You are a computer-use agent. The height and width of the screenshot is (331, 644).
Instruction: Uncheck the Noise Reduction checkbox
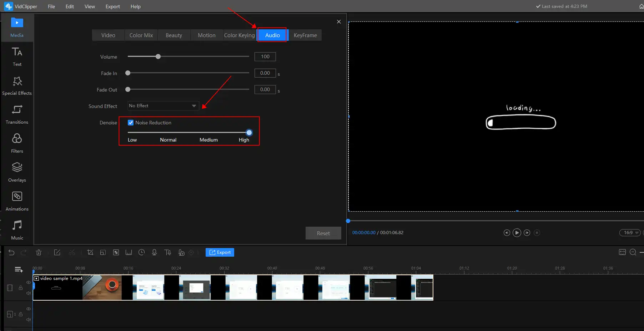pyautogui.click(x=131, y=123)
